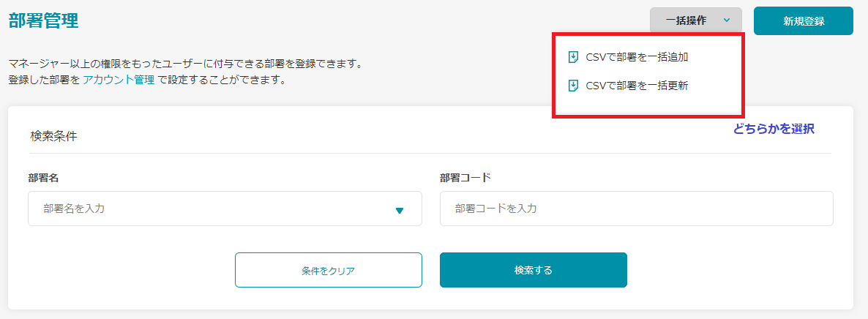The image size is (868, 319).
Task: Click the download icon beside CSVで部署を一括追加
Action: pos(574,57)
